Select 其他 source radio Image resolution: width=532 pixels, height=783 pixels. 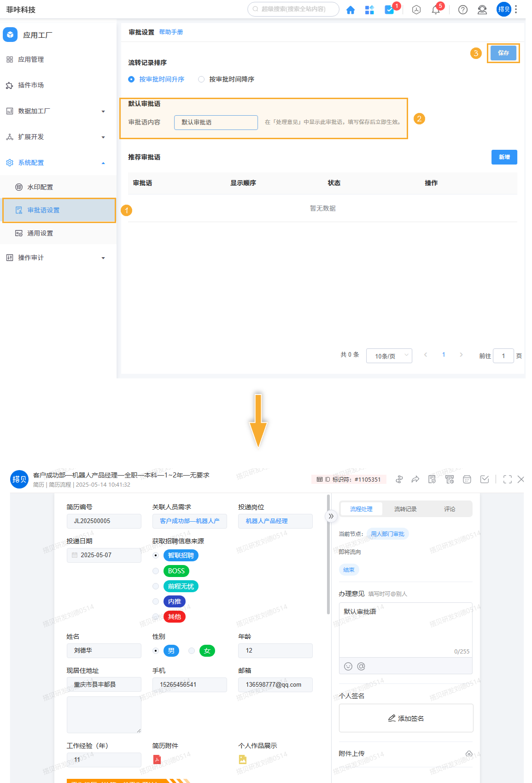point(156,617)
